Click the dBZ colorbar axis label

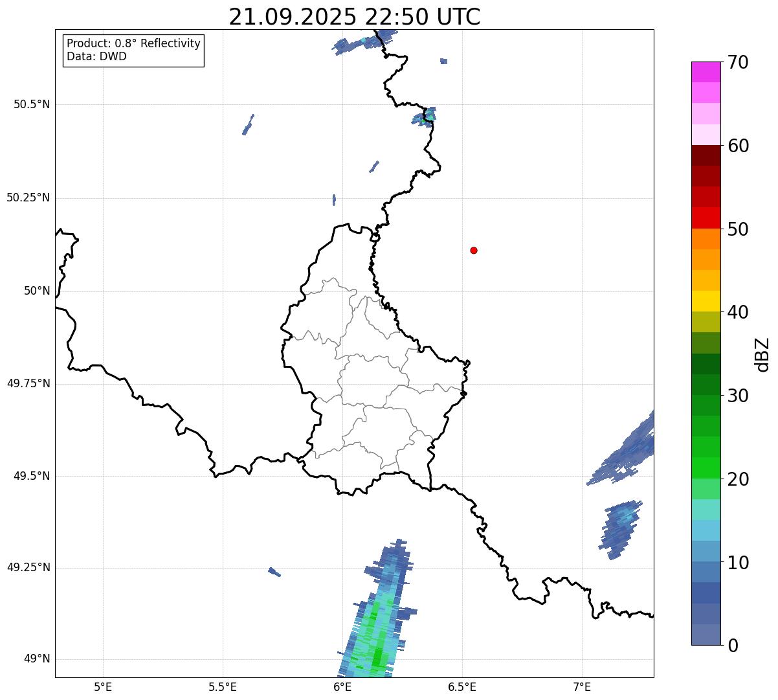(x=762, y=354)
